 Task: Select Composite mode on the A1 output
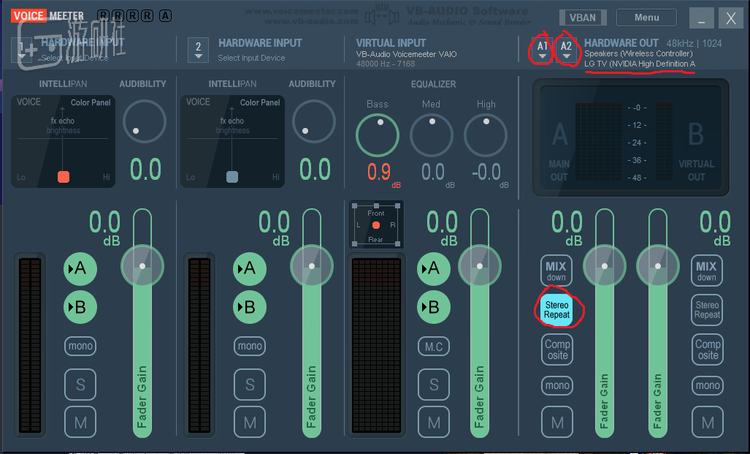[x=556, y=349]
